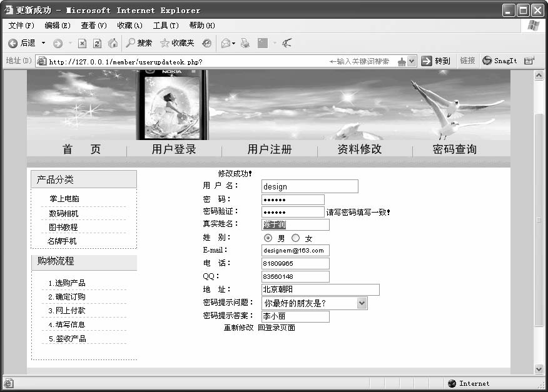
Task: Click the URL address bar text
Action: point(126,62)
